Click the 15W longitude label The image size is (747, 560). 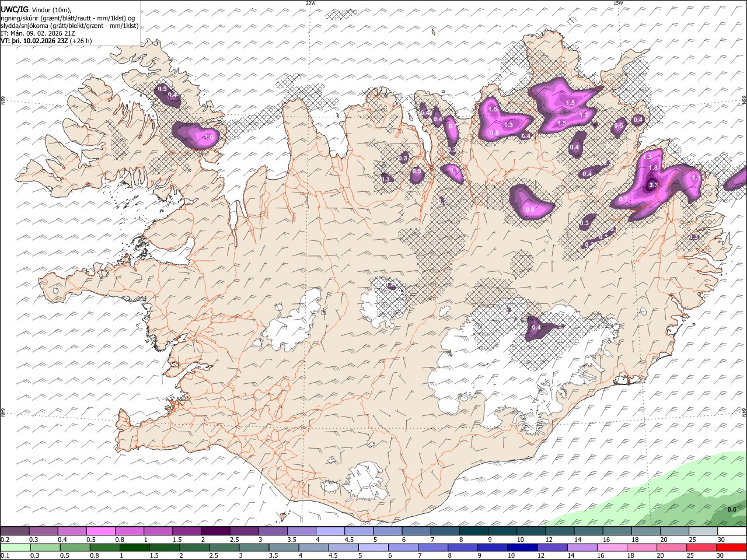coord(618,3)
